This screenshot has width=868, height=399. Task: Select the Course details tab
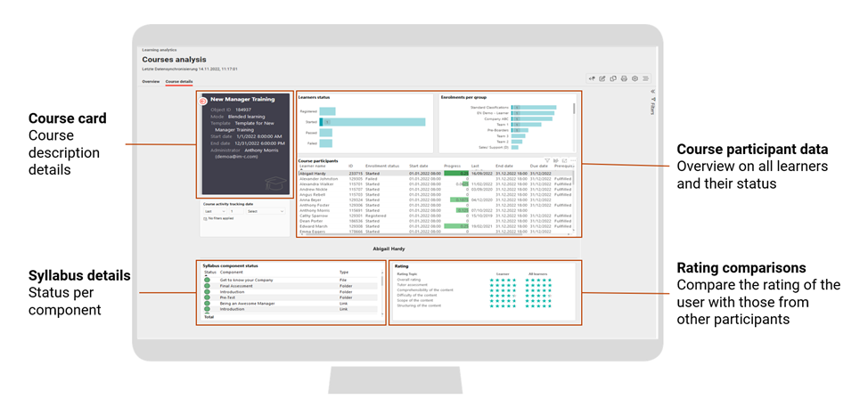click(179, 82)
